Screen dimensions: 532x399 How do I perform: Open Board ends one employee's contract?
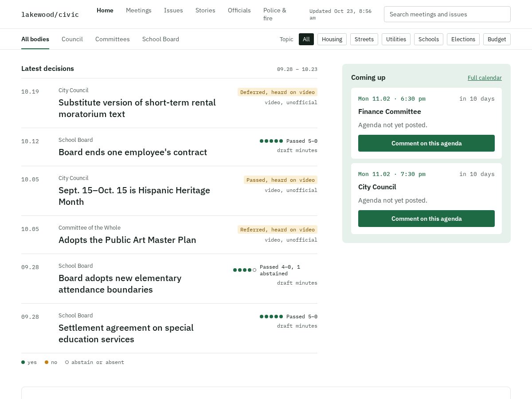(133, 152)
